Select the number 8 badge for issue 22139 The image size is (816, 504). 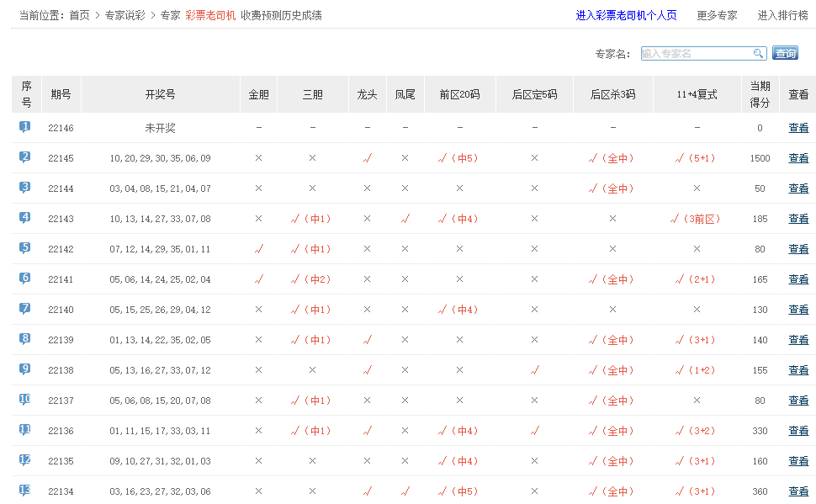(x=25, y=339)
